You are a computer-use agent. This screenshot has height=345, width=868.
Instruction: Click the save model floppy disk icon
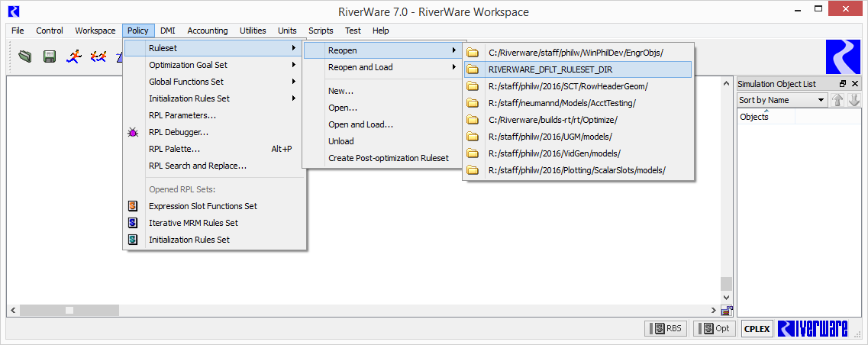50,56
